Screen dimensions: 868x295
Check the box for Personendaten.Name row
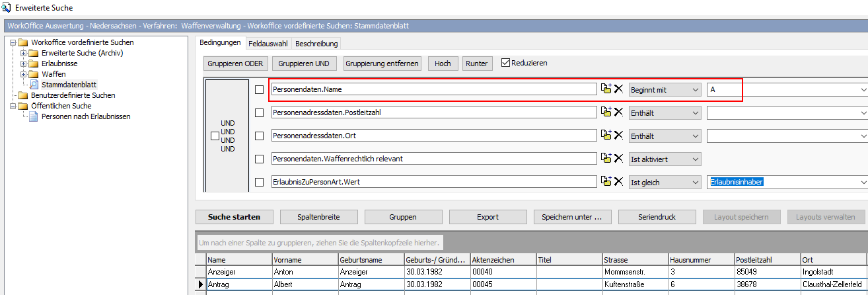[260, 89]
